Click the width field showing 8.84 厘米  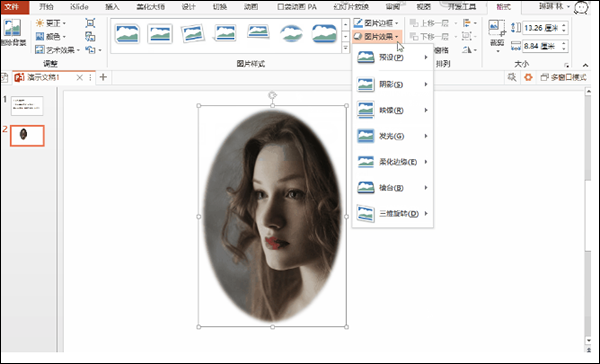pos(541,46)
